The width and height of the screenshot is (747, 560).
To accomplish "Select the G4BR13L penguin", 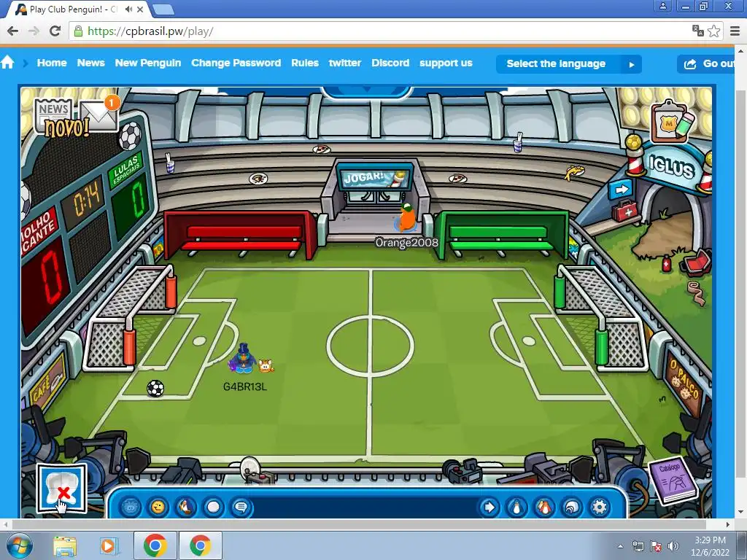I will tap(243, 359).
